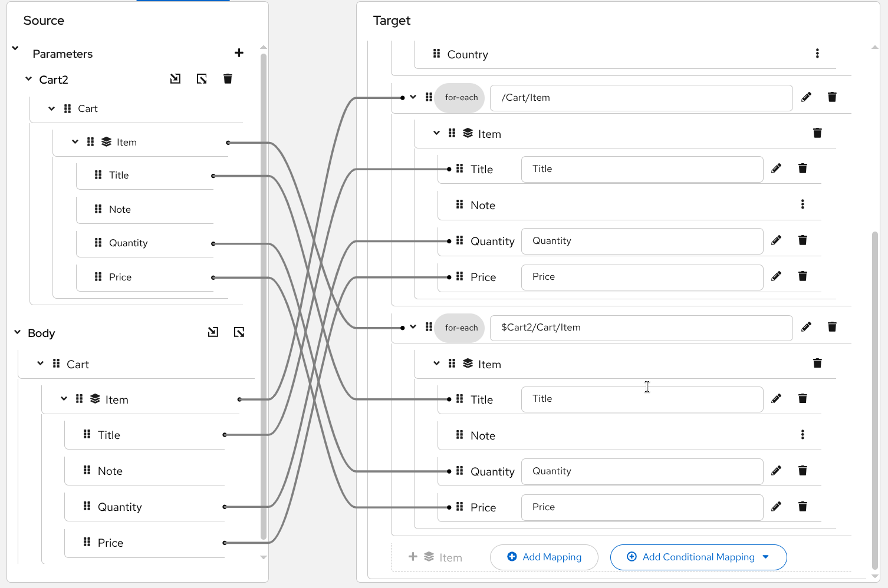
Task: Click the Add Mapping button
Action: tap(544, 557)
